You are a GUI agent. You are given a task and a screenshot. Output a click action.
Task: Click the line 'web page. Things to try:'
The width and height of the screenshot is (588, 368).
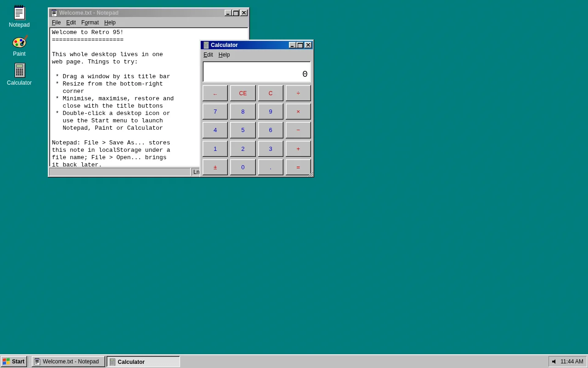pos(95,62)
